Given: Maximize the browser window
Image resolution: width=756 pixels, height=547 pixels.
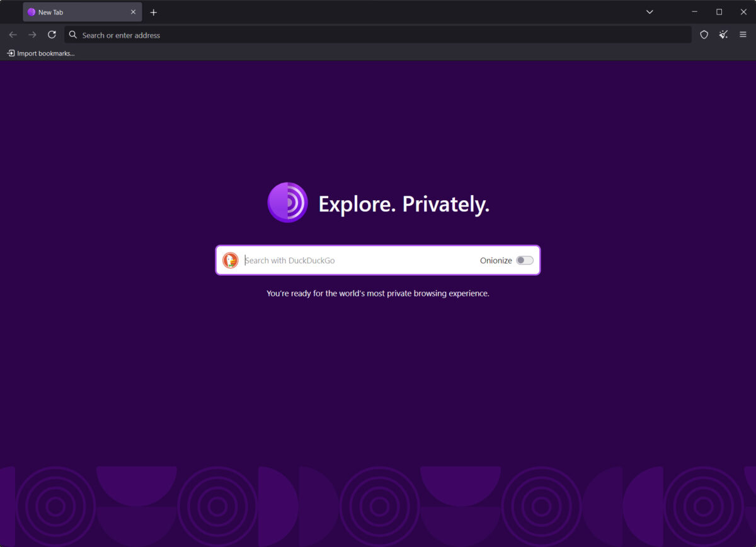Looking at the screenshot, I should pyautogui.click(x=719, y=11).
